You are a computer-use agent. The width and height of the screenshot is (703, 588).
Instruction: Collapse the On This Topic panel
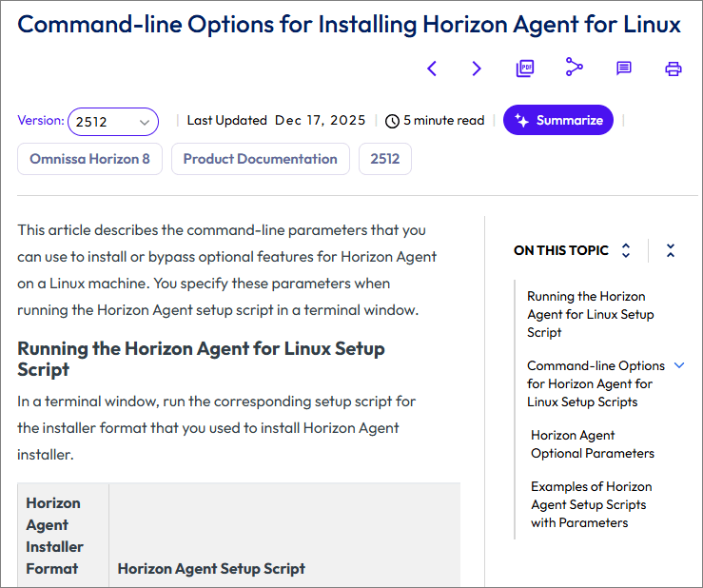pyautogui.click(x=671, y=250)
